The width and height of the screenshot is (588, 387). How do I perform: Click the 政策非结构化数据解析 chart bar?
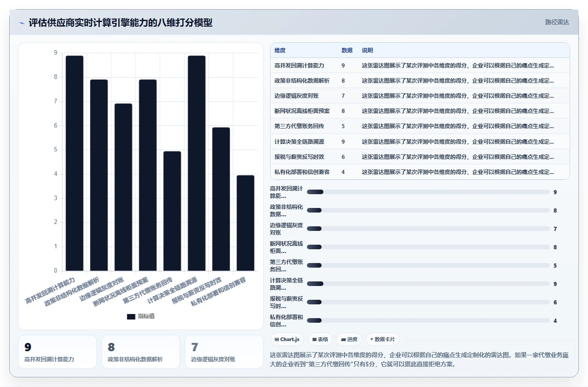99,175
